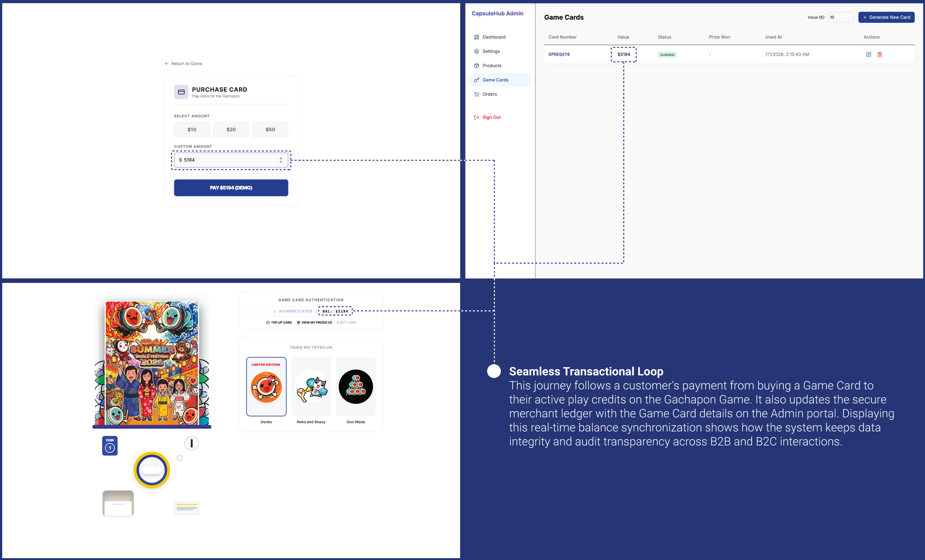Click the Card Number column header
Image resolution: width=925 pixels, height=560 pixels.
click(x=562, y=37)
